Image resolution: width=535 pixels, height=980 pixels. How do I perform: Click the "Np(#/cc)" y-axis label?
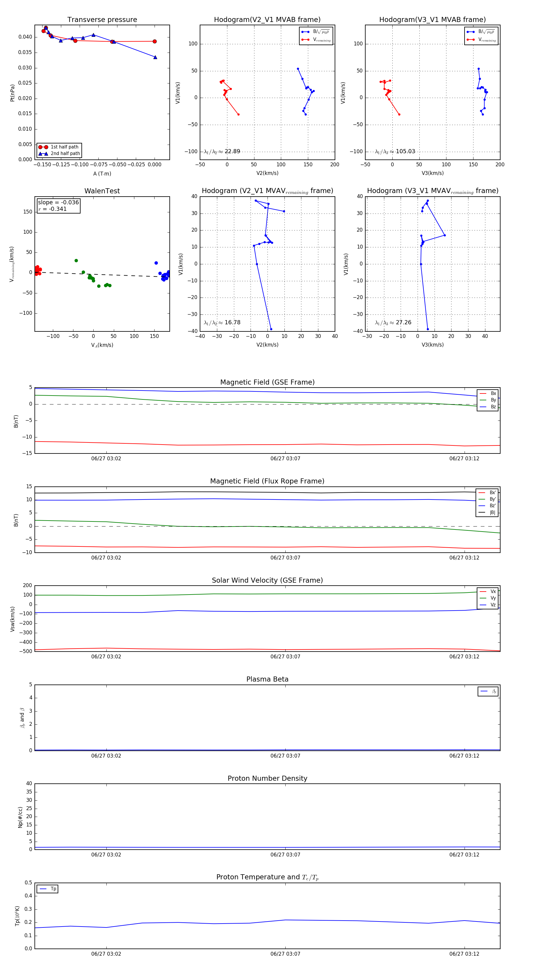pyautogui.click(x=20, y=817)
